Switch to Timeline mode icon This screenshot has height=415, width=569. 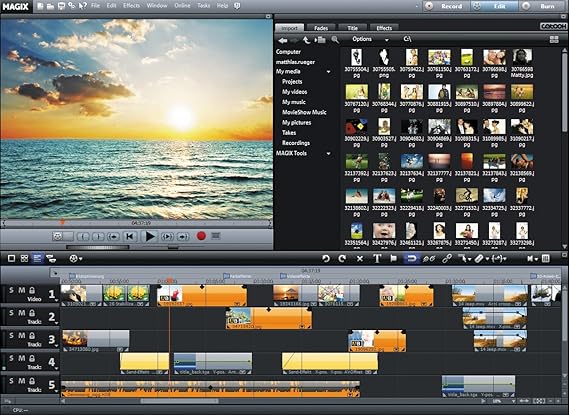(37, 258)
